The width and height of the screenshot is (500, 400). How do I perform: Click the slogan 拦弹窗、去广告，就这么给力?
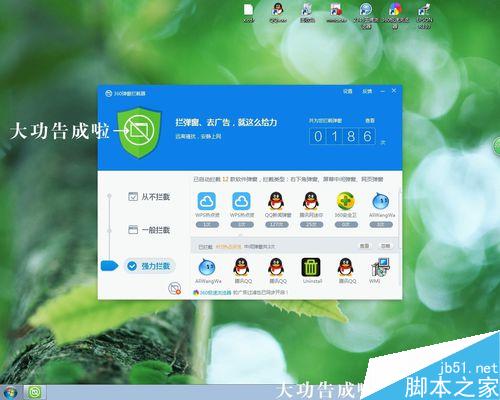[226, 122]
